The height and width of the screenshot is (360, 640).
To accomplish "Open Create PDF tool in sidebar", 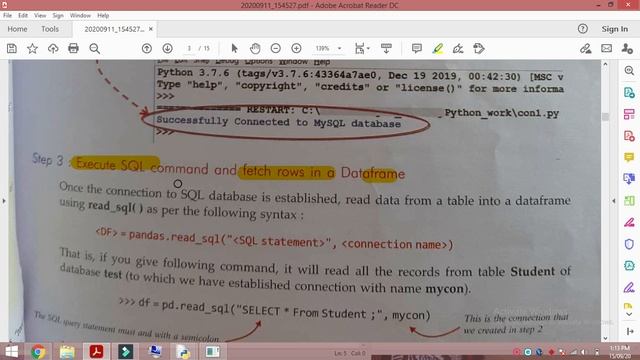I will tap(629, 136).
